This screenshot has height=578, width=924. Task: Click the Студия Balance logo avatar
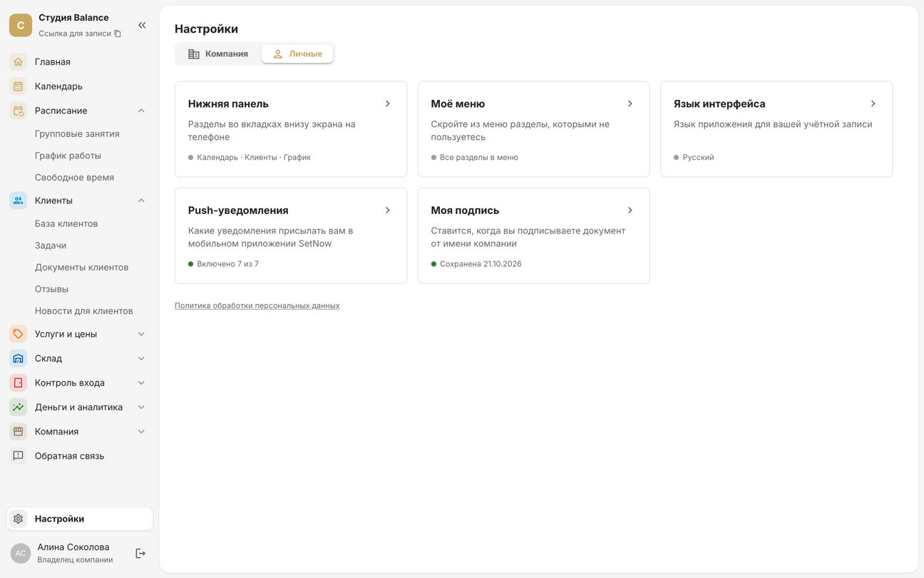click(21, 25)
